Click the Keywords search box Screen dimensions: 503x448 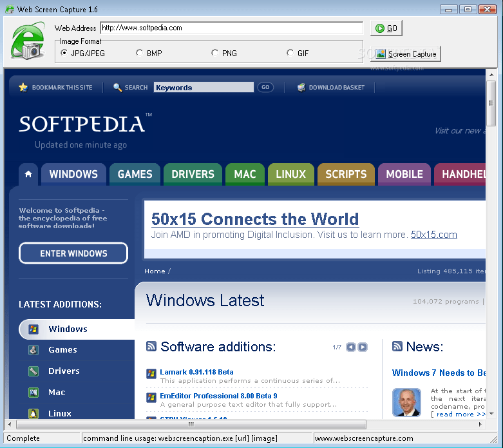pos(204,88)
